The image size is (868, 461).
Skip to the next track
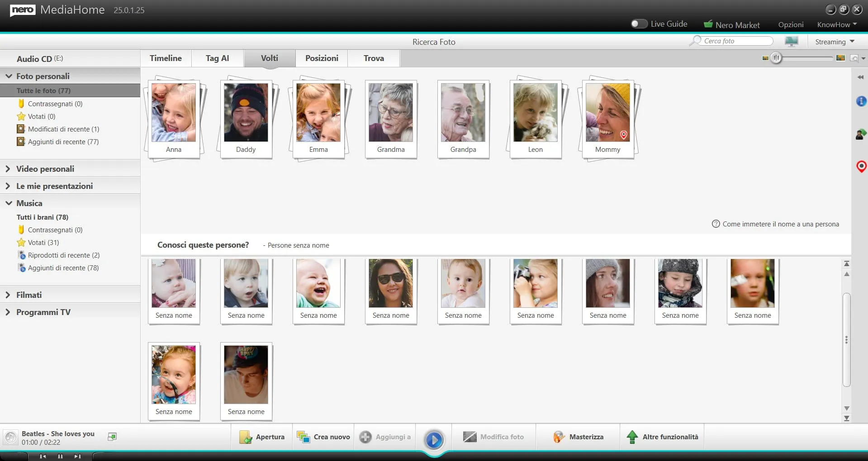(77, 456)
